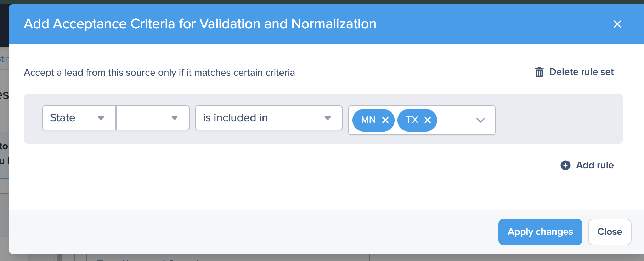Click the TX tag label

(x=412, y=120)
